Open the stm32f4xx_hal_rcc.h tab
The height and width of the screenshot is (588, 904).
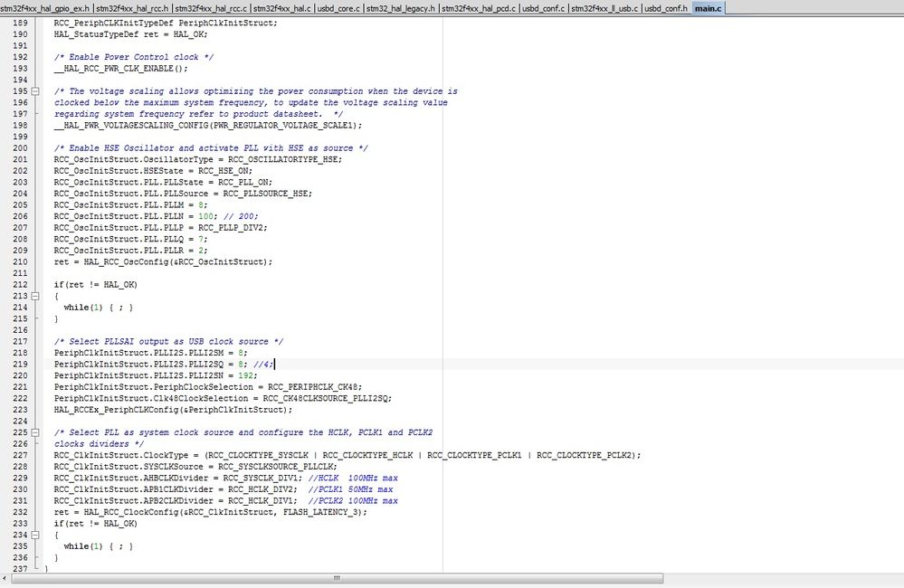(132, 8)
